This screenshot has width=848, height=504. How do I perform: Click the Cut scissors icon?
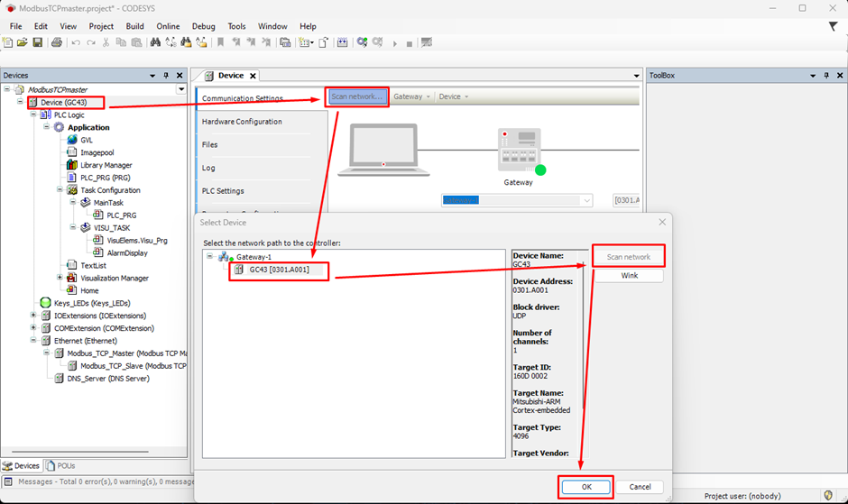point(106,42)
